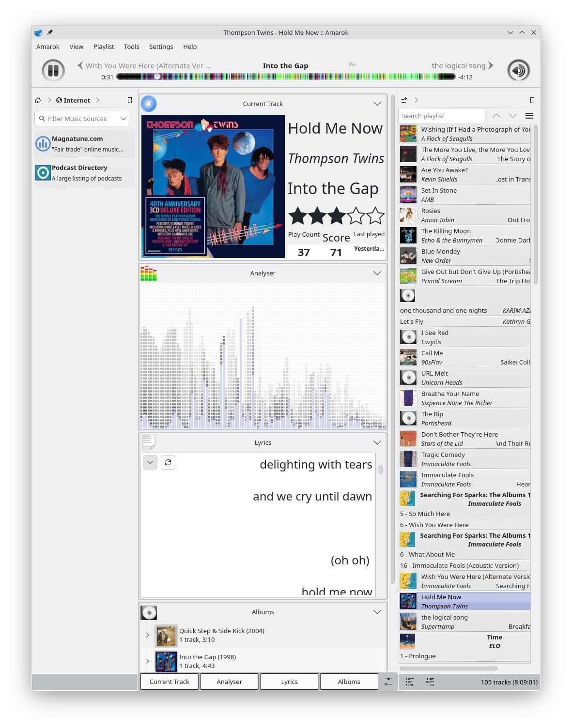
Task: Click the Search playlist input field
Action: [441, 116]
